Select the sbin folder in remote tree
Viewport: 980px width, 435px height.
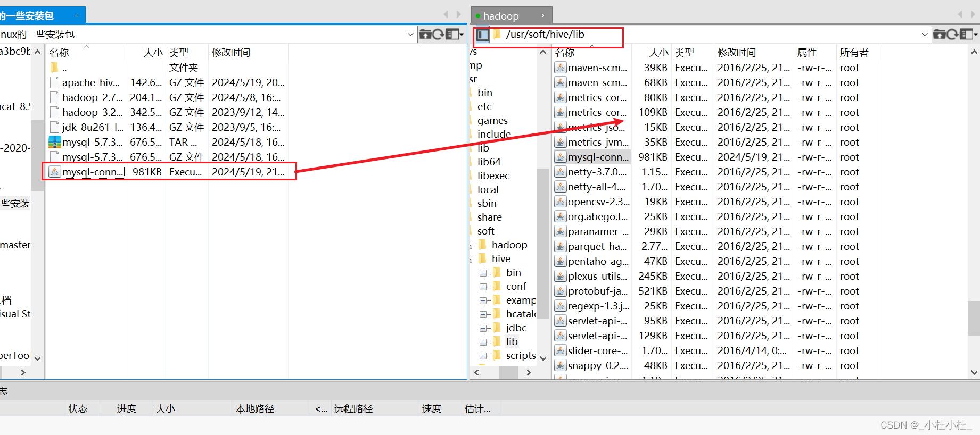pyautogui.click(x=487, y=203)
